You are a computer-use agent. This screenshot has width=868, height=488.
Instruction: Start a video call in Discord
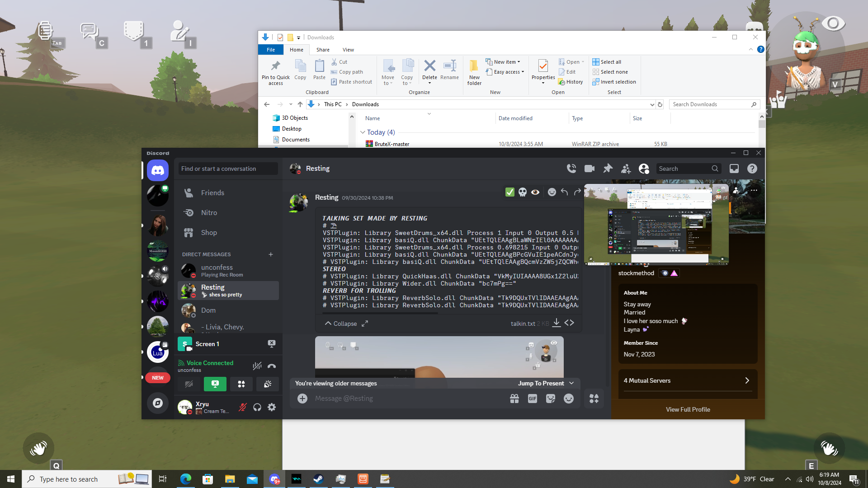pos(590,169)
